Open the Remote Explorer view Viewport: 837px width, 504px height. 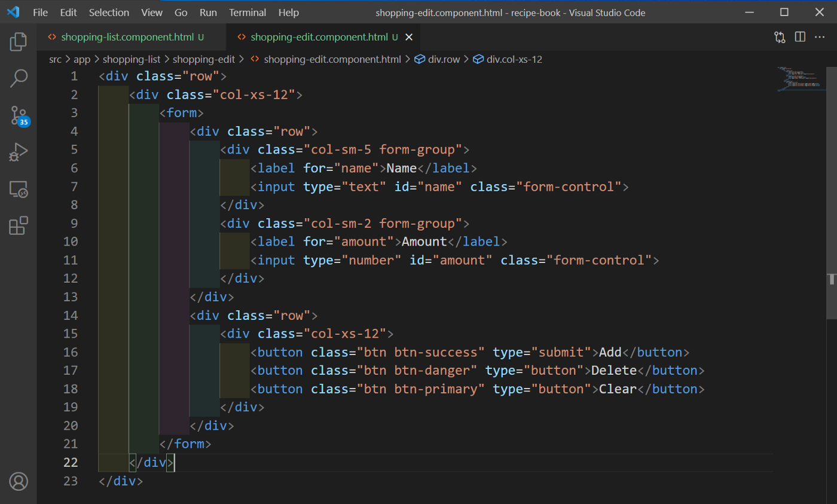[19, 190]
